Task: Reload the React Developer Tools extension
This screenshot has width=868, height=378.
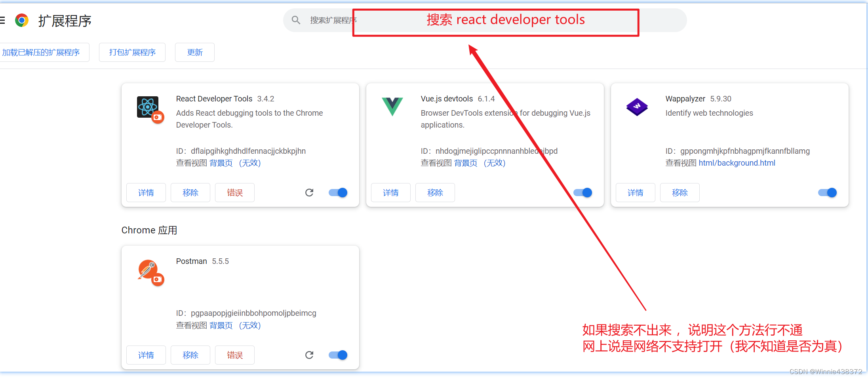Action: 309,193
